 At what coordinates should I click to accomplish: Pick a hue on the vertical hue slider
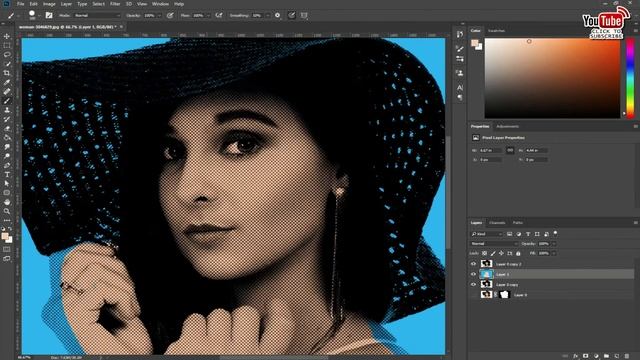tap(630, 78)
